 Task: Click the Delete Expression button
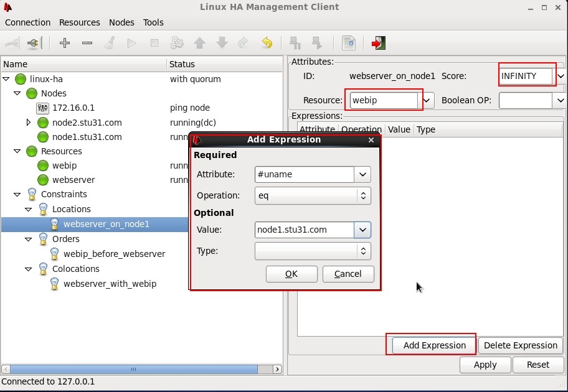[x=521, y=345]
